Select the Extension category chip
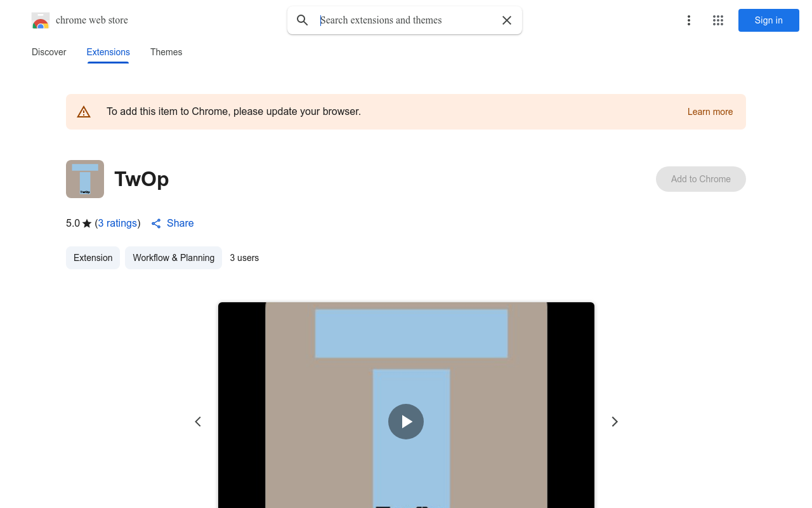 click(93, 258)
